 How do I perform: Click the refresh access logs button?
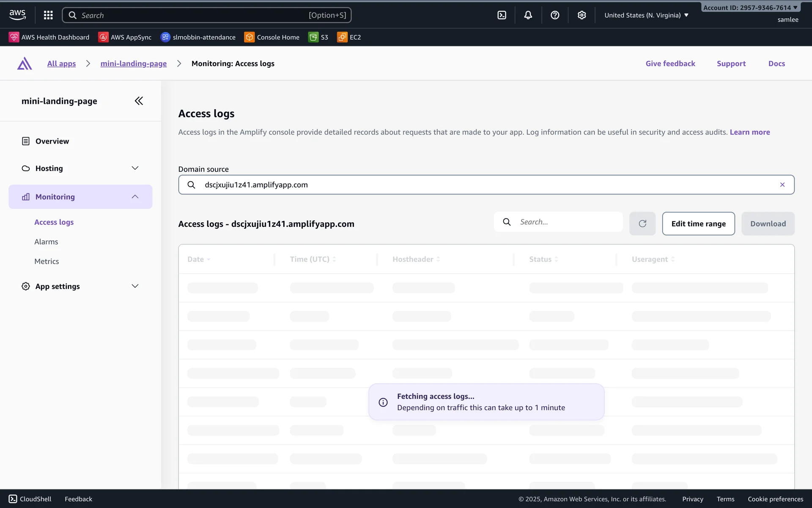pyautogui.click(x=642, y=224)
